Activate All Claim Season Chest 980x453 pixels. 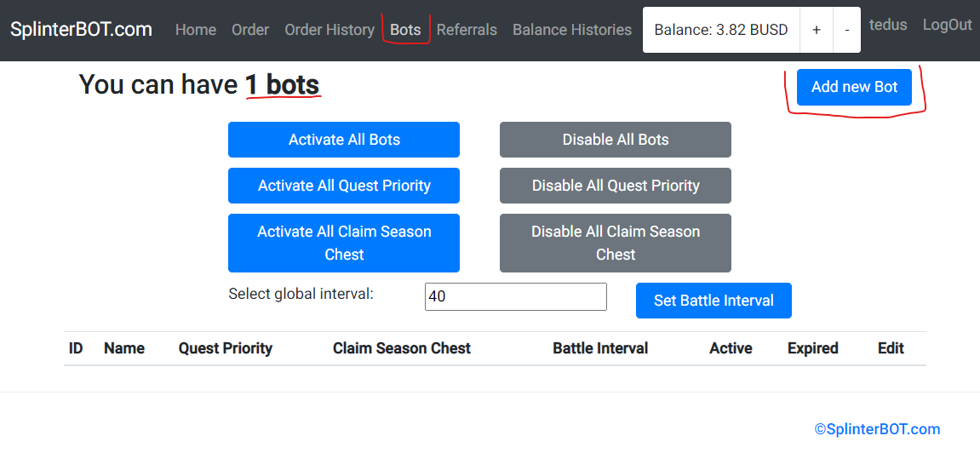344,243
